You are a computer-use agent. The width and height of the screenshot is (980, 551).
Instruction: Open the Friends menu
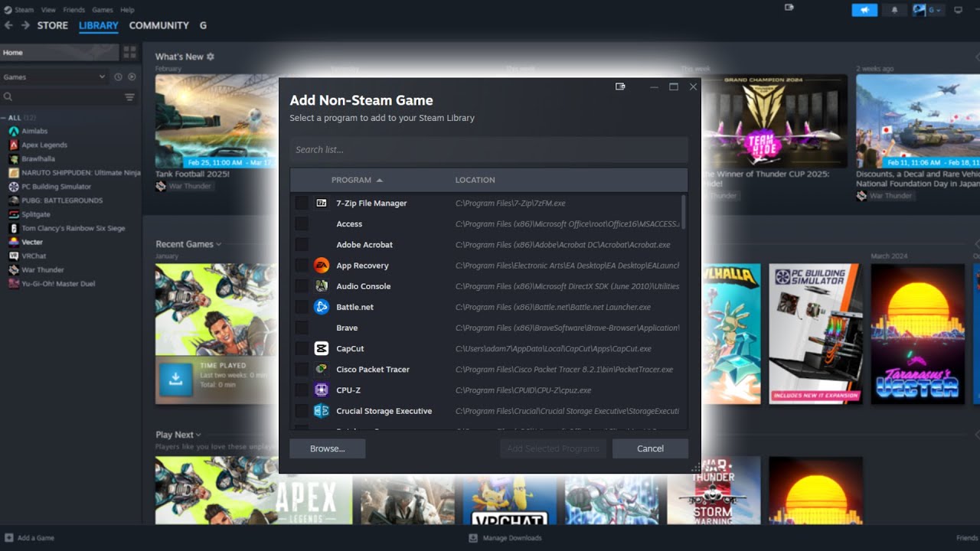[74, 10]
